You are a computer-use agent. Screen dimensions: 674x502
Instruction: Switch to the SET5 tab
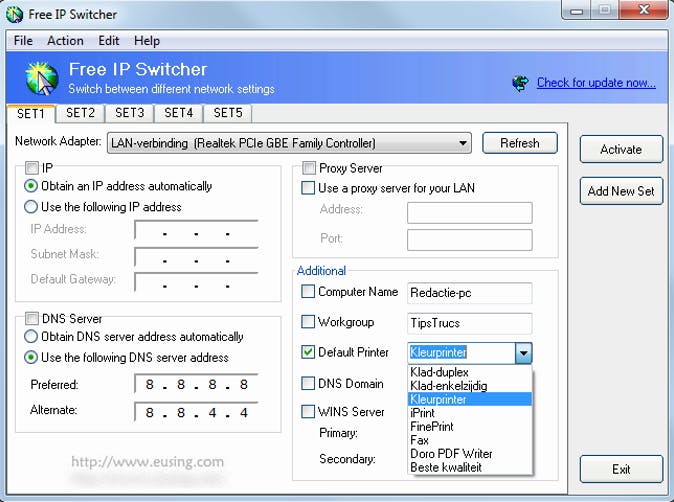click(x=228, y=113)
